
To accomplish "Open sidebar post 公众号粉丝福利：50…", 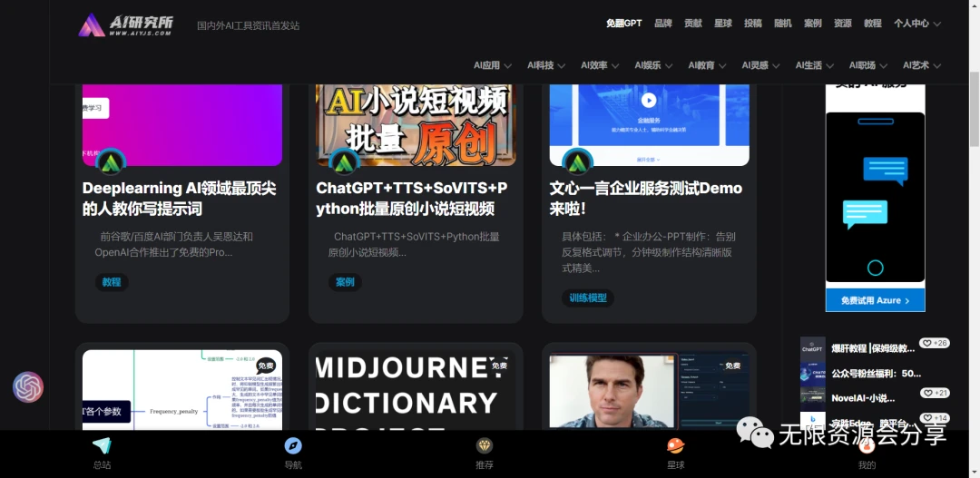I will (x=877, y=374).
